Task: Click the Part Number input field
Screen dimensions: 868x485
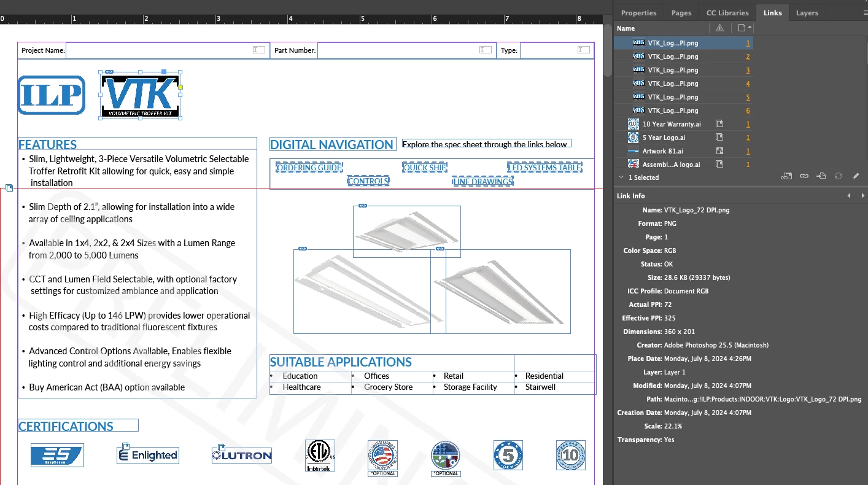Action: pos(406,50)
